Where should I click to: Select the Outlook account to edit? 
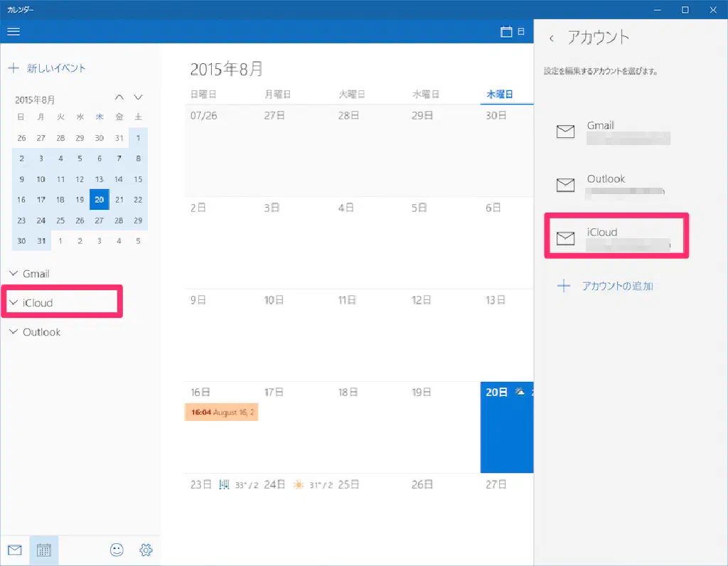[x=614, y=185]
